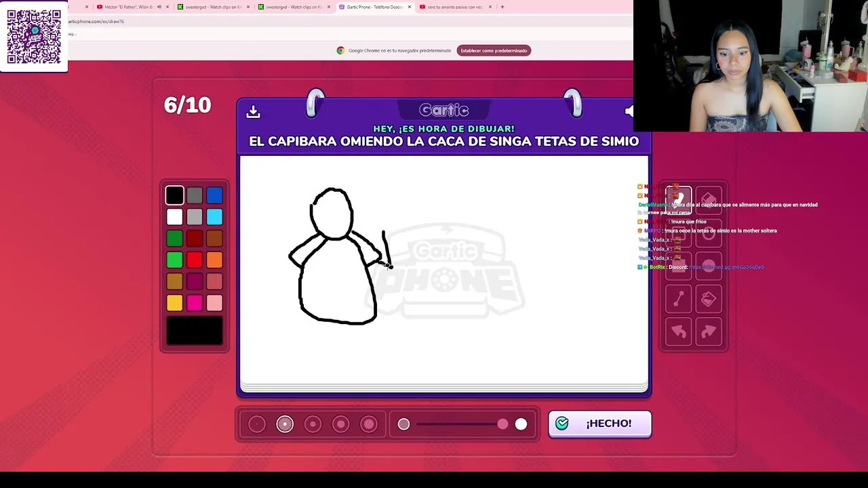
Task: Pick the dark gray color swatch
Action: pos(195,195)
